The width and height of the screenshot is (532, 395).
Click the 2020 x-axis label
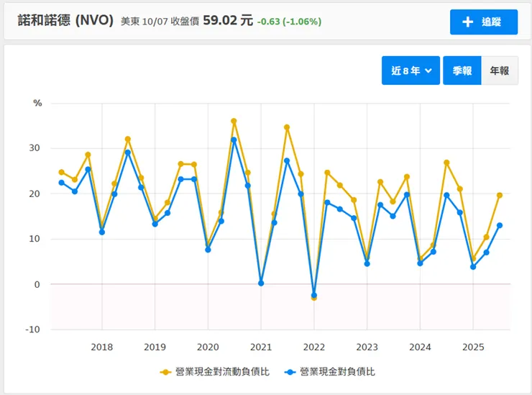coord(208,347)
